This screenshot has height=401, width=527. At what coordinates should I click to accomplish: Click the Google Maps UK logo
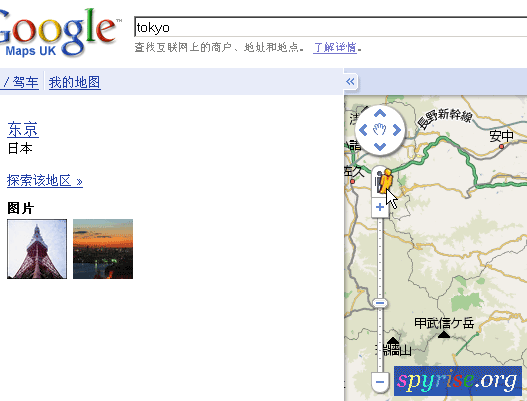click(x=57, y=33)
